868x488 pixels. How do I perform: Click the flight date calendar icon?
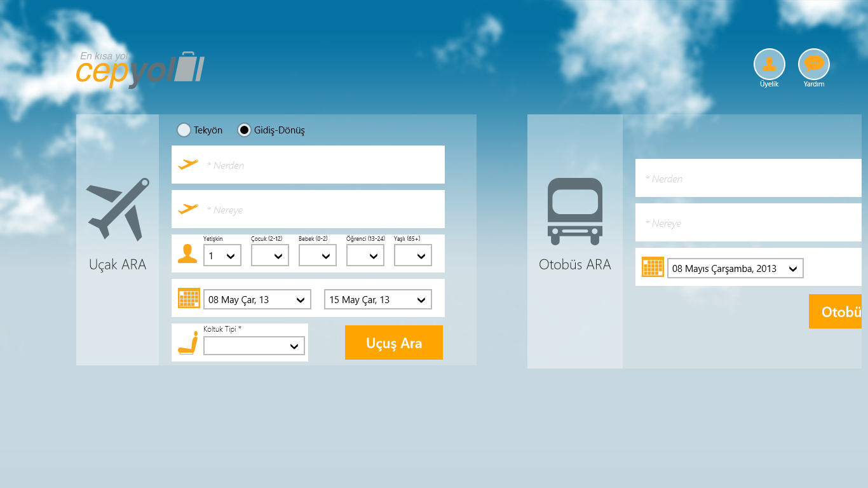point(189,298)
